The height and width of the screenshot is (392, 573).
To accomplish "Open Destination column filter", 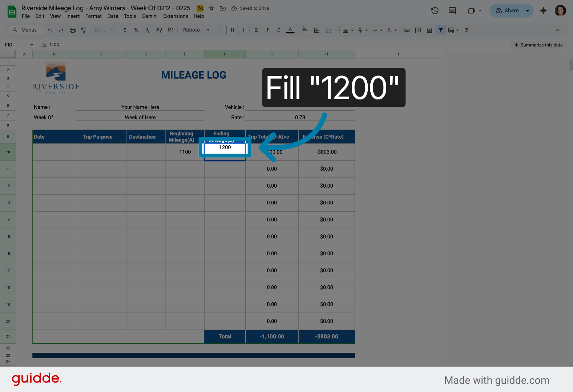I will click(162, 137).
